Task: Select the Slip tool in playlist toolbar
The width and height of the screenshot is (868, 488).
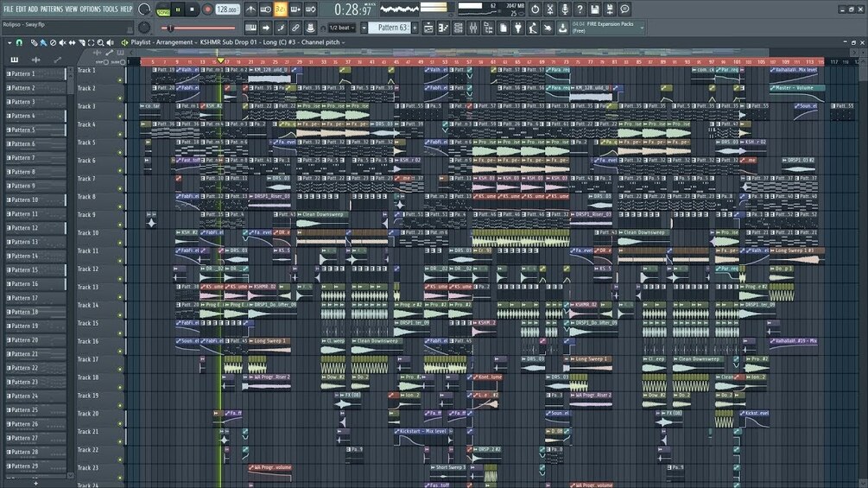Action: click(x=72, y=42)
